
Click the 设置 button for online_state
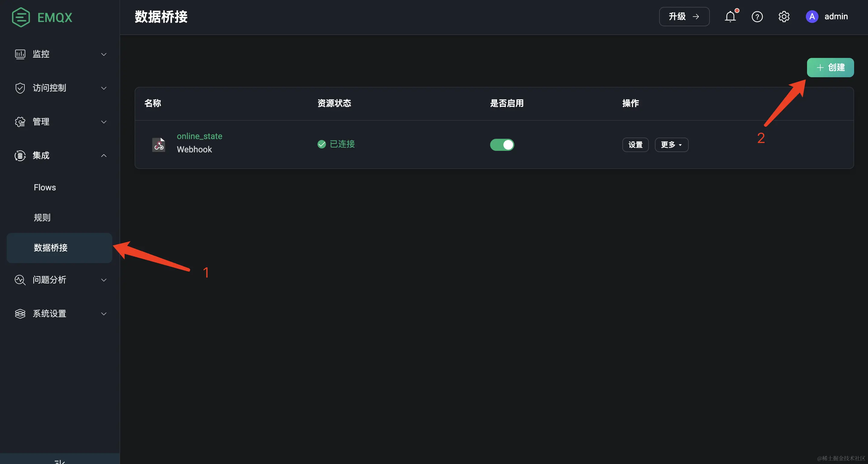pyautogui.click(x=635, y=145)
